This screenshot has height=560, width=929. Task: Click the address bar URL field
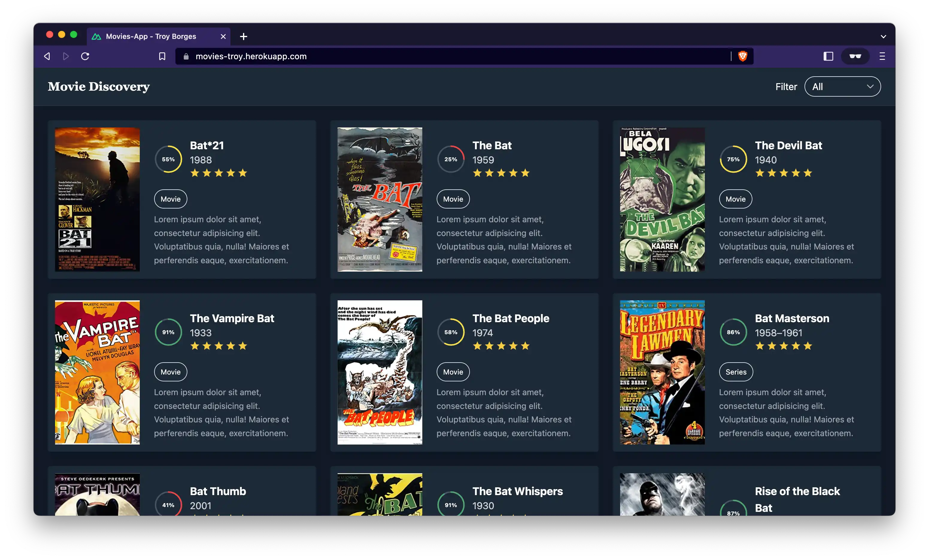point(453,56)
